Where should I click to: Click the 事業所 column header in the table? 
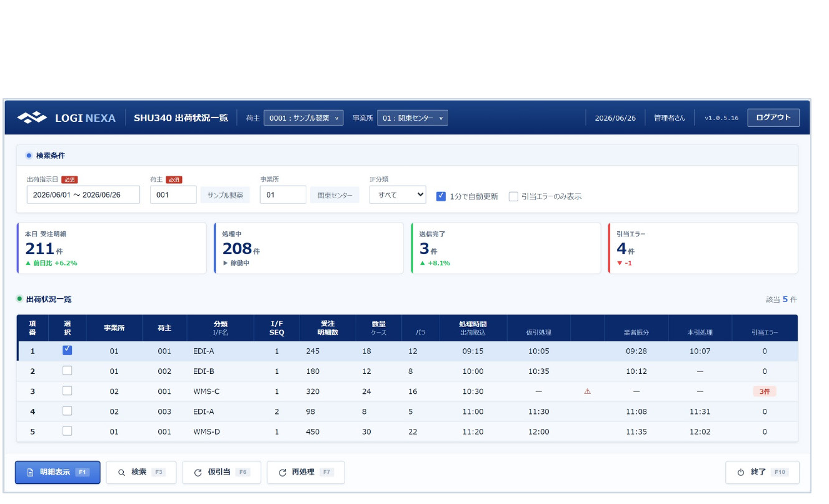pyautogui.click(x=114, y=328)
